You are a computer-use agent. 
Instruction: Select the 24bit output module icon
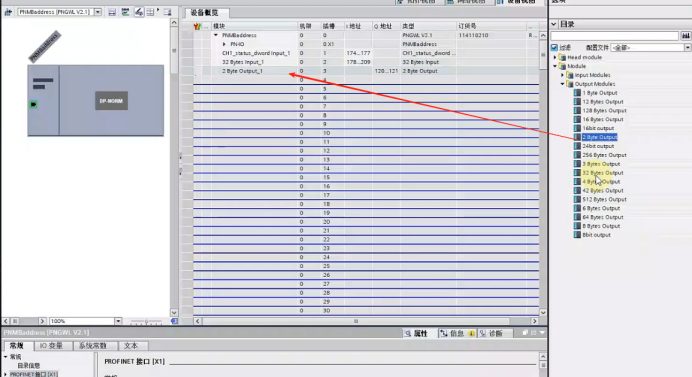tap(577, 146)
